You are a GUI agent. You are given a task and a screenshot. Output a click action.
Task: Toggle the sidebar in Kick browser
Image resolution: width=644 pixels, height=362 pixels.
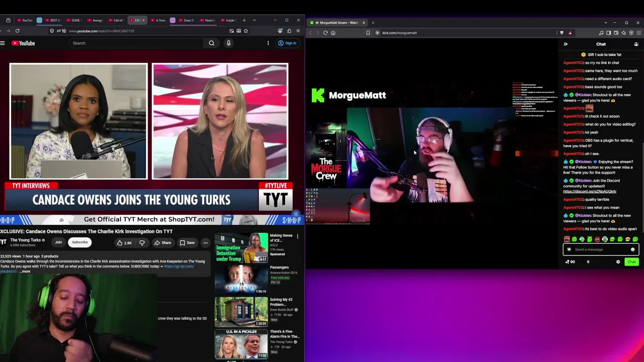[x=608, y=33]
